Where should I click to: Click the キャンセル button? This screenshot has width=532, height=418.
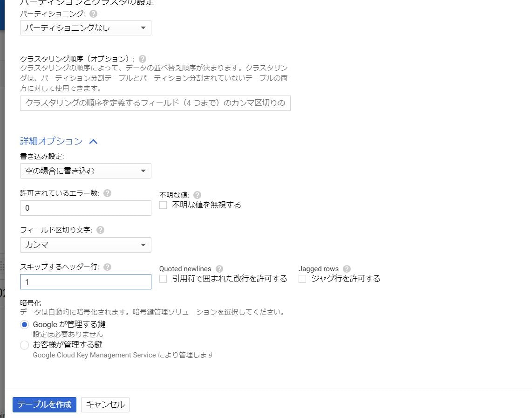[x=105, y=404]
